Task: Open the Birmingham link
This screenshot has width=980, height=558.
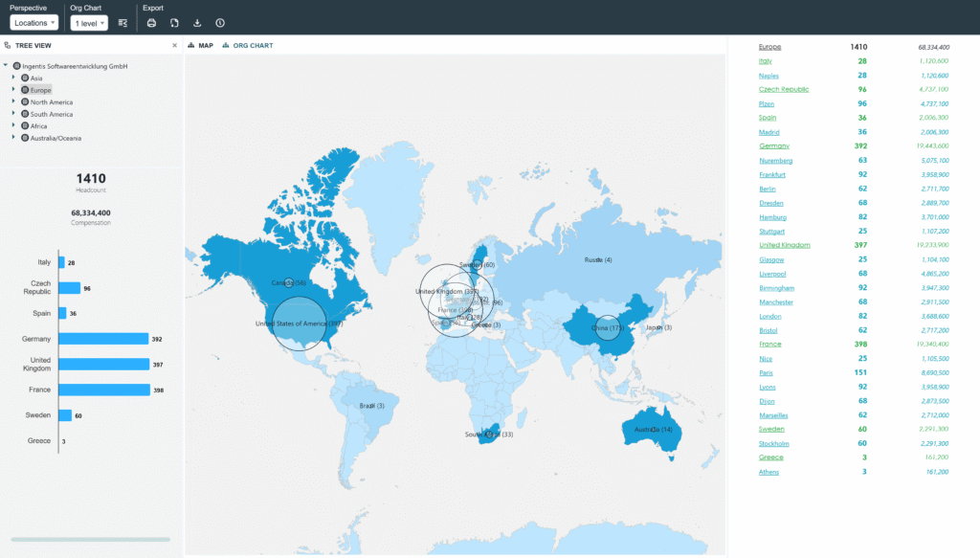Action: tap(777, 288)
